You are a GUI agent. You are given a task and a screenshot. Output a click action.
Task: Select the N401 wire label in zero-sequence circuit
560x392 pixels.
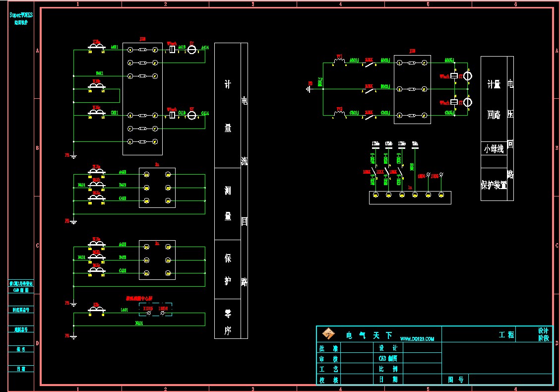click(139, 323)
